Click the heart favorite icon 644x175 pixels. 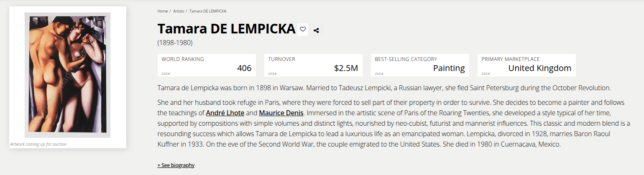303,29
